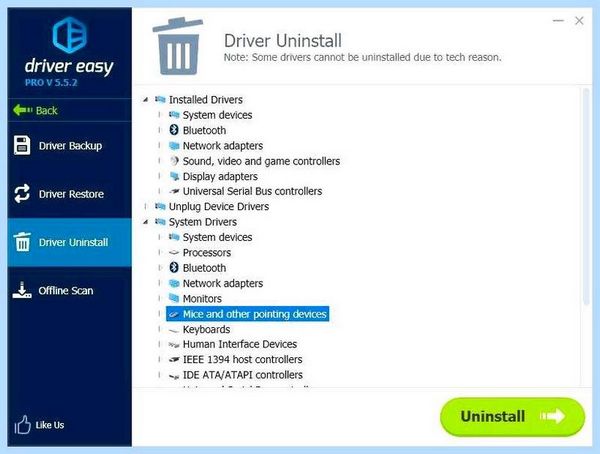This screenshot has height=454, width=600.
Task: Click the first Bluetooth icon under Installed Drivers
Action: click(174, 130)
